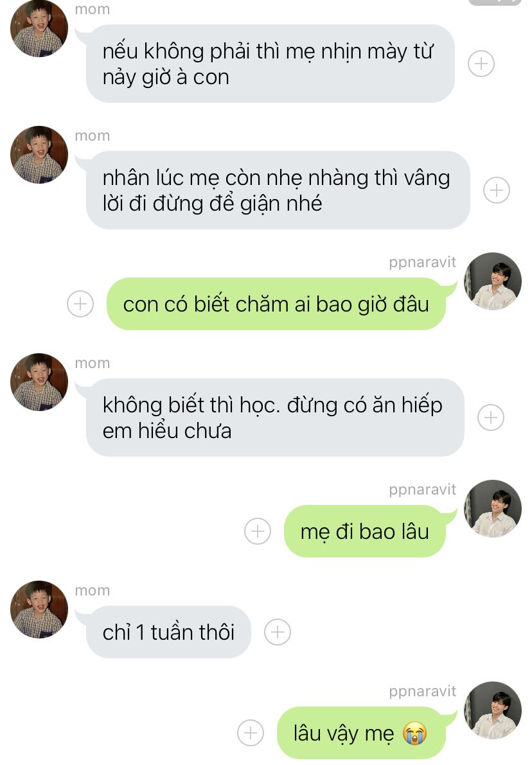
Task: Tap plus icon beside 'không biết thì học' message
Action: (490, 418)
